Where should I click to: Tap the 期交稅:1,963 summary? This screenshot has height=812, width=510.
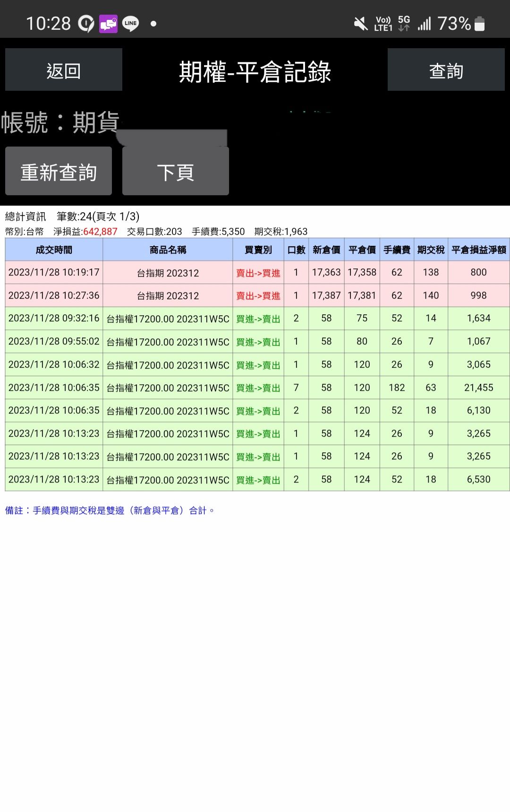(x=281, y=232)
